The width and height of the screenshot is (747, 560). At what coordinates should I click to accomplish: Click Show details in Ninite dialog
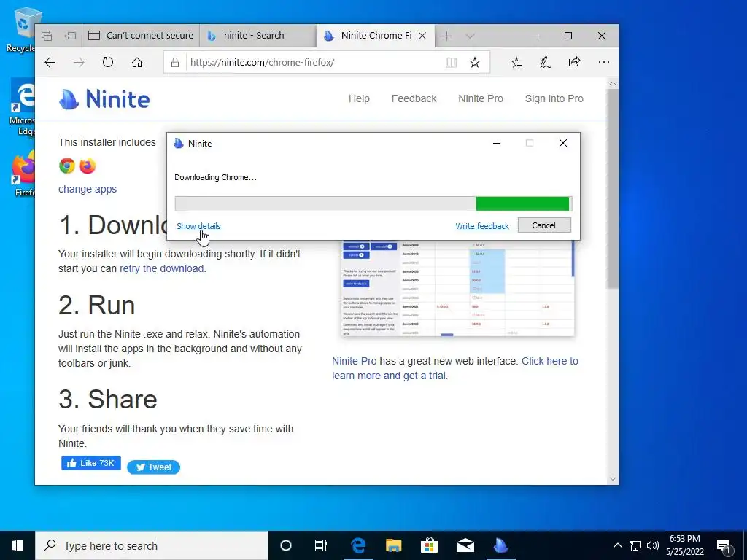coord(198,226)
